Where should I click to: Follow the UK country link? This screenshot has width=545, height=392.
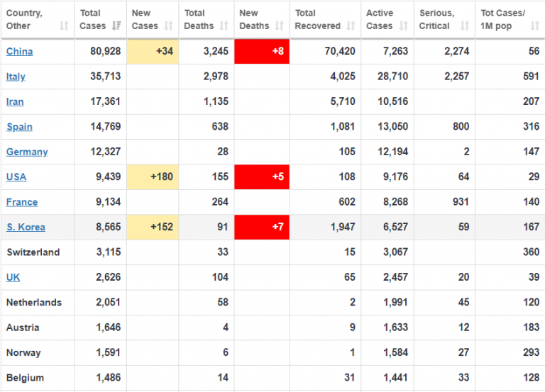tap(13, 277)
